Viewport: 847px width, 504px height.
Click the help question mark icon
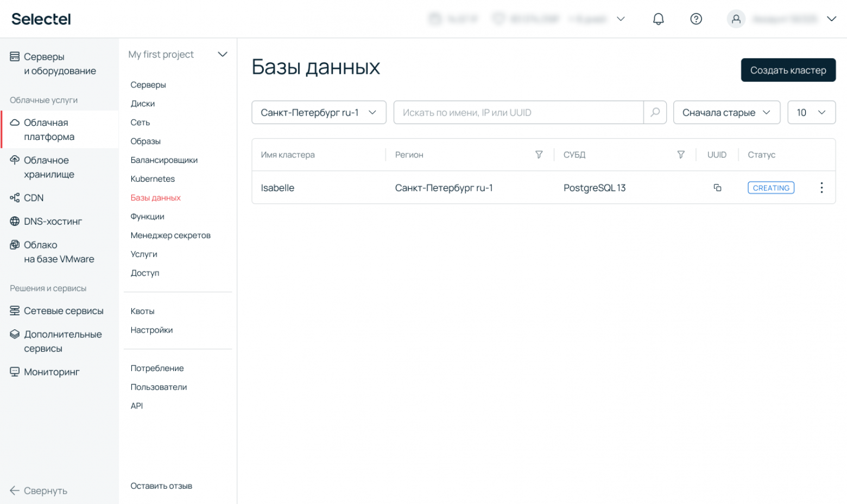tap(696, 19)
